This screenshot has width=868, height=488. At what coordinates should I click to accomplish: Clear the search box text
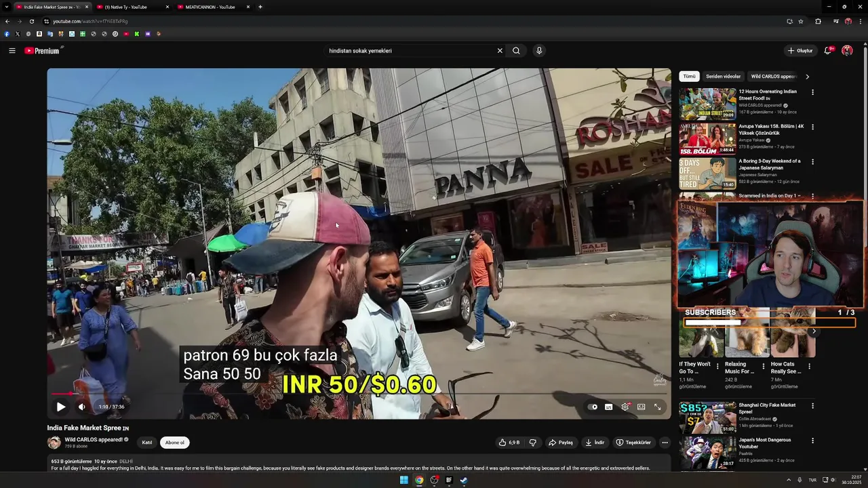click(500, 51)
